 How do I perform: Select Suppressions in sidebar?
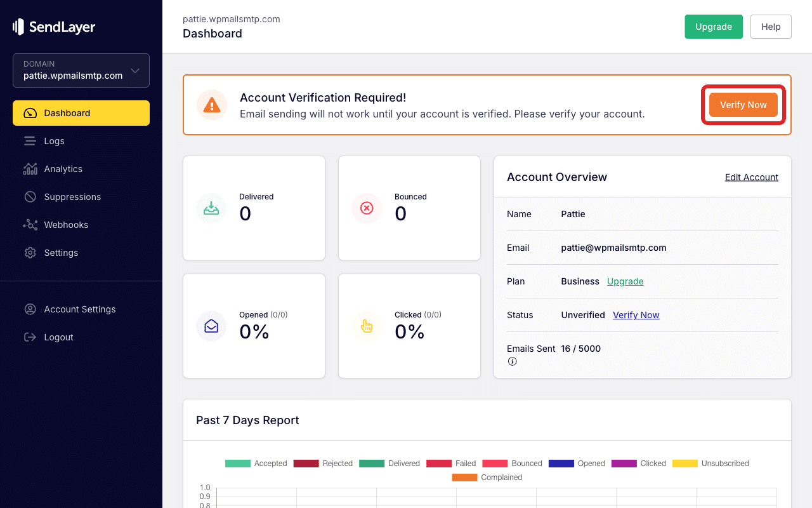[81, 197]
